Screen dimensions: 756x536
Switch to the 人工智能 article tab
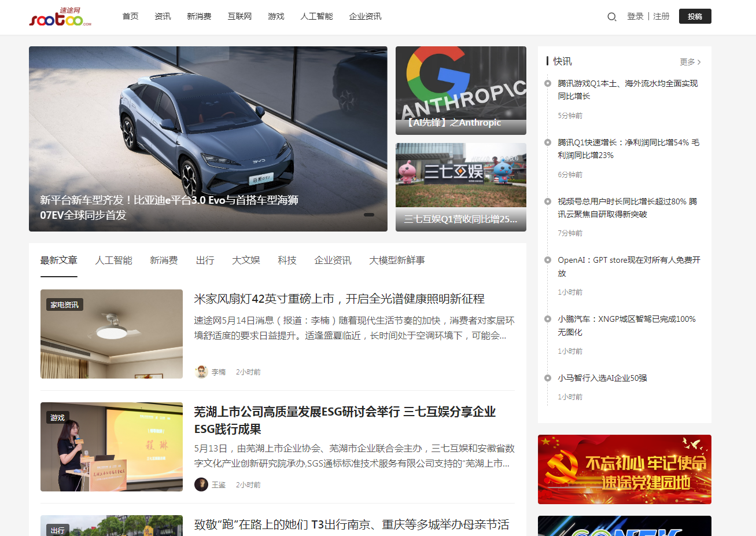tap(113, 260)
